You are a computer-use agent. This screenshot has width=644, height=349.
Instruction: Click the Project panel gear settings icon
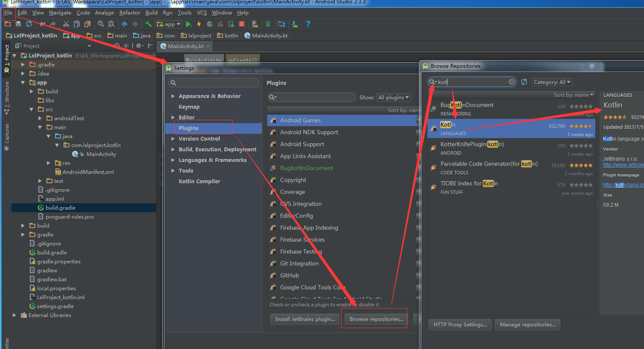coord(139,46)
